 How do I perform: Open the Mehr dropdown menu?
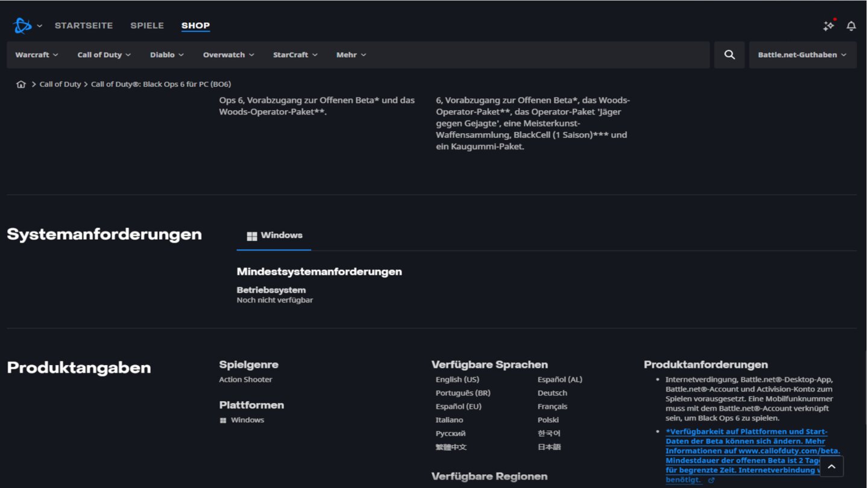[x=351, y=55]
